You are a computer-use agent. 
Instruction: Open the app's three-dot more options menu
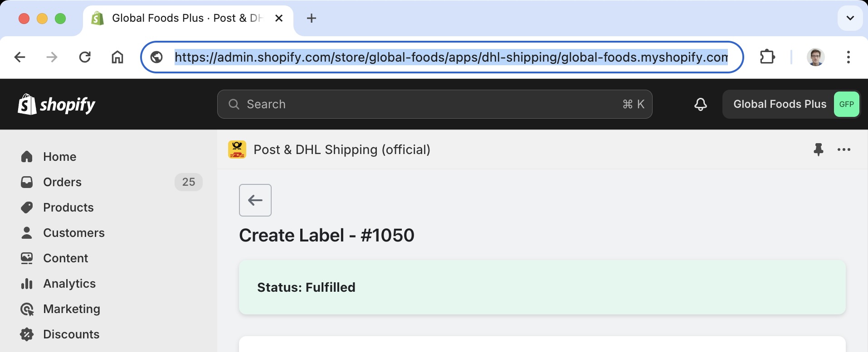click(844, 149)
